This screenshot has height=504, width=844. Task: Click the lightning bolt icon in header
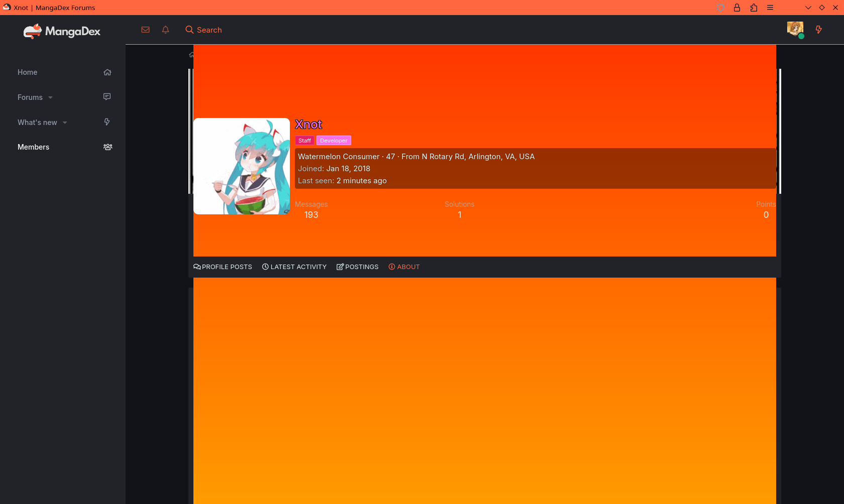pos(818,30)
